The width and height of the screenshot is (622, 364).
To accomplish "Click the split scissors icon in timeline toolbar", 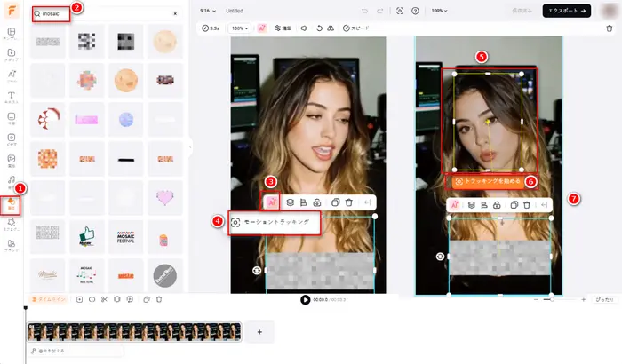I will tap(104, 299).
